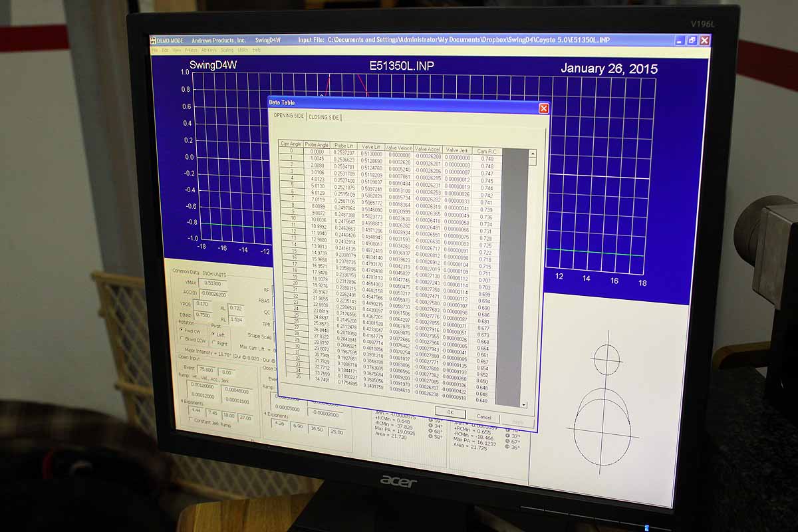Open the Help menu
Screen dimensions: 798x532
(256, 50)
